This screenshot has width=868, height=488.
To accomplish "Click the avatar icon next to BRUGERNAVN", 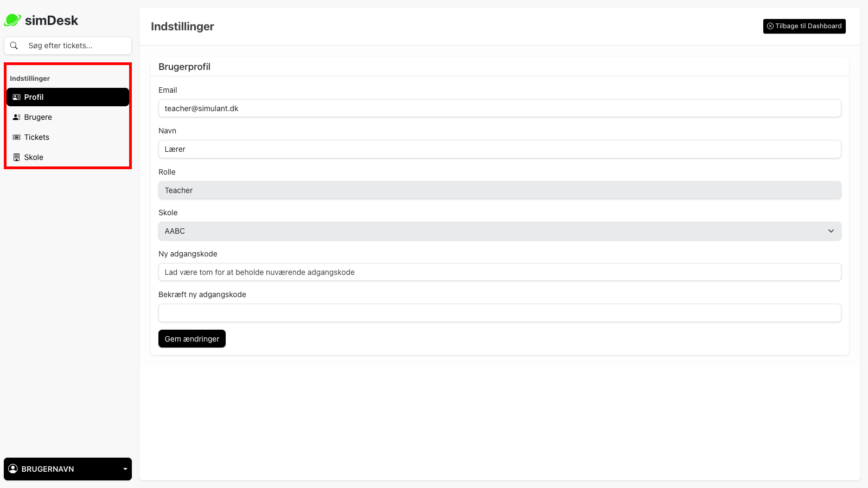I will [14, 468].
